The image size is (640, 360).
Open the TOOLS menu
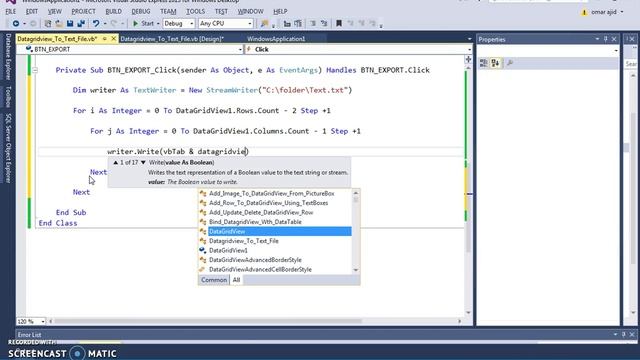coord(196,11)
